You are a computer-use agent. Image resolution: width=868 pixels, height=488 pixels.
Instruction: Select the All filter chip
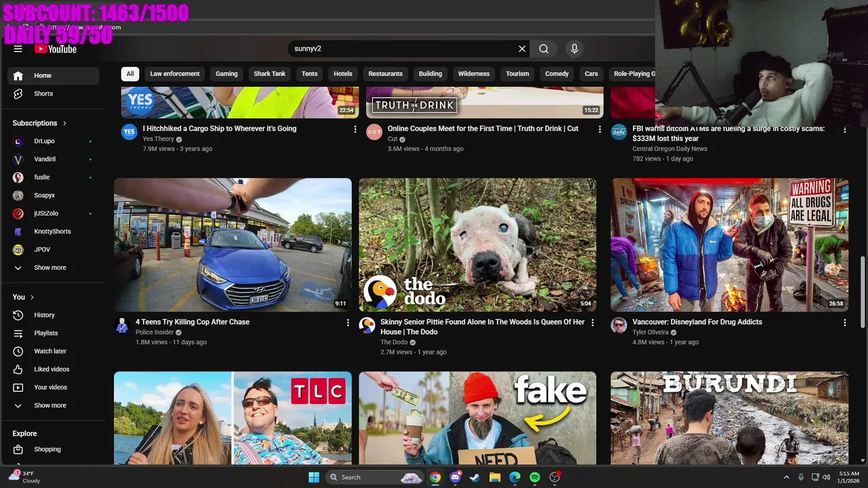coord(130,74)
